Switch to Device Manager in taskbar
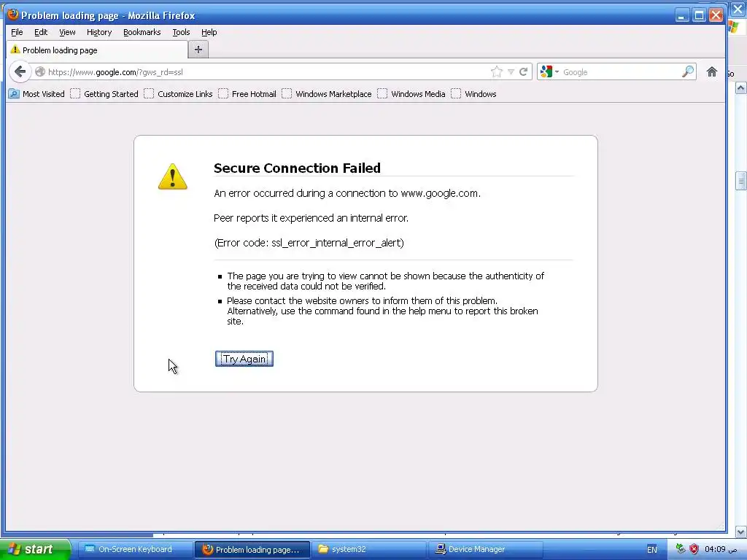This screenshot has width=747, height=560. pyautogui.click(x=485, y=549)
